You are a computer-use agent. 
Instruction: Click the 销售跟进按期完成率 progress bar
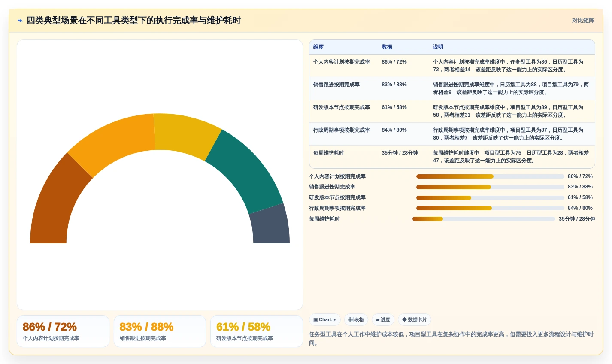click(490, 187)
